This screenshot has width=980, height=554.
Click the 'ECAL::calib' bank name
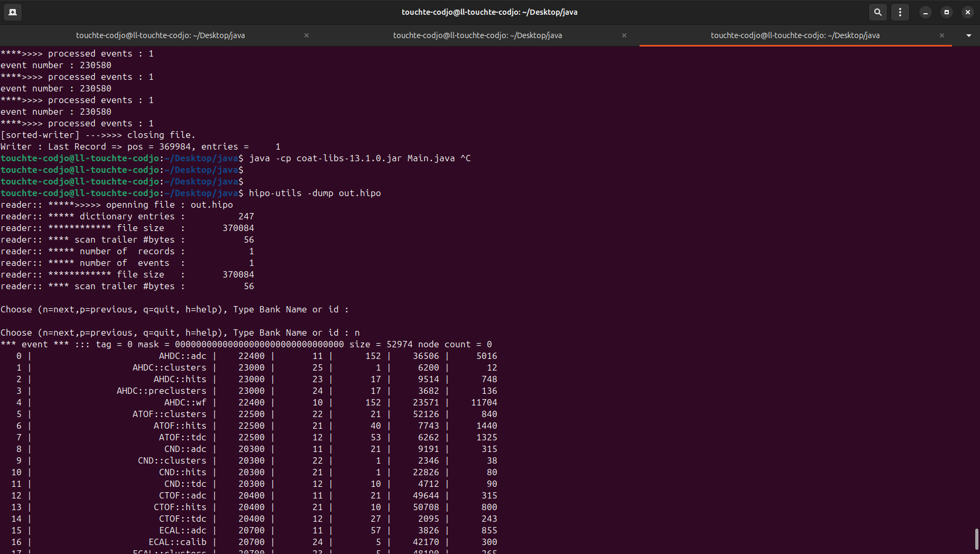178,542
